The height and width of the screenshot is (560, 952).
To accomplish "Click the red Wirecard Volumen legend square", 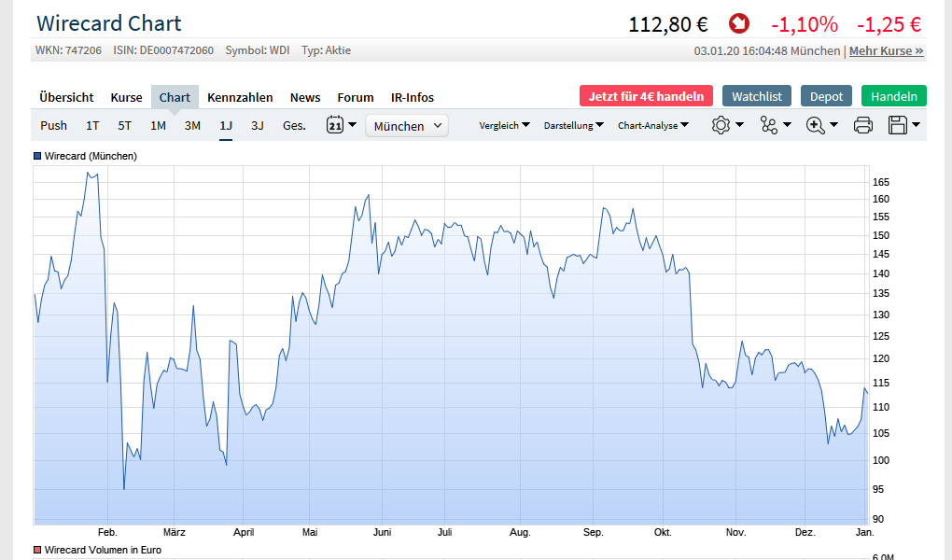I will coord(38,550).
